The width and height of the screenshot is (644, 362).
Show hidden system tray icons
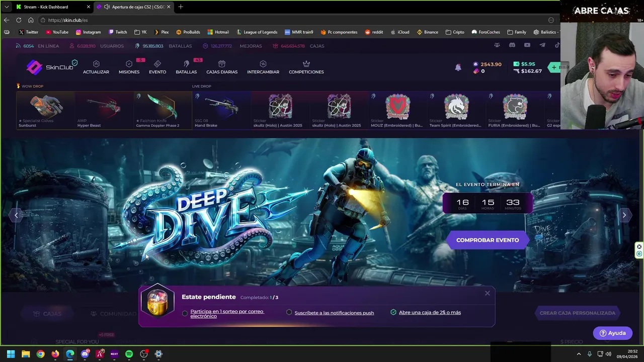point(579,354)
